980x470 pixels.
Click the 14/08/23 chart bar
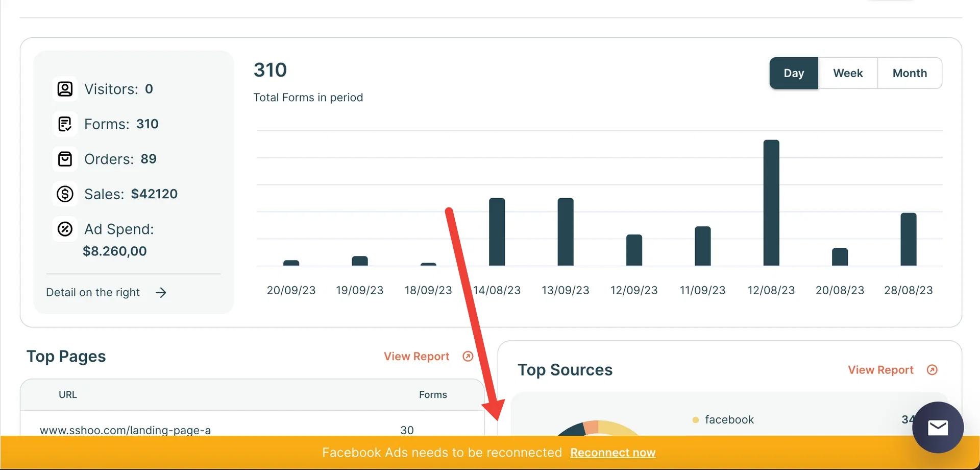497,232
